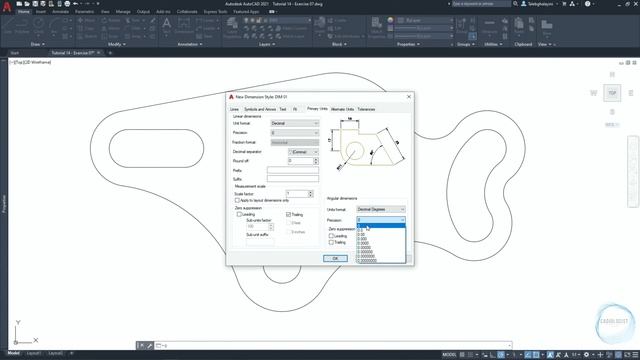Open the AutoCAD application menu button

[7, 7]
